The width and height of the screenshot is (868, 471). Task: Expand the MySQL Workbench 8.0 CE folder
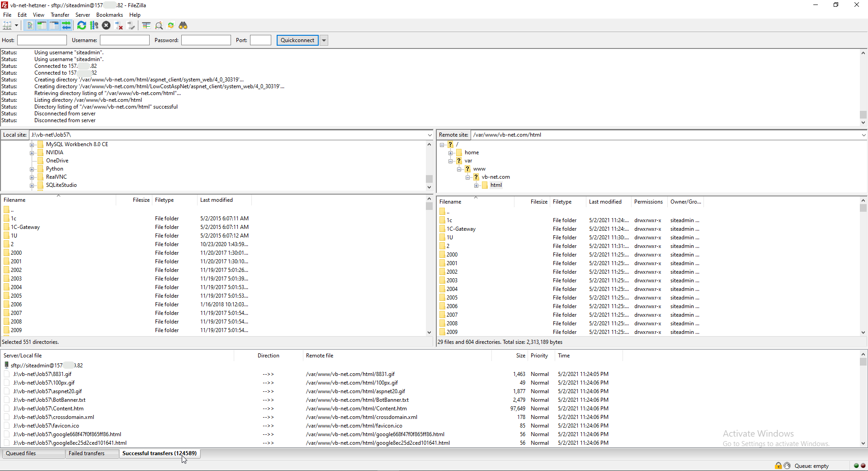click(x=32, y=145)
